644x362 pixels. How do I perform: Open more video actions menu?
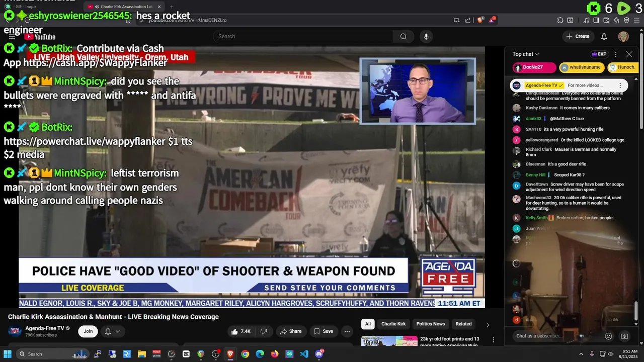coord(347,331)
